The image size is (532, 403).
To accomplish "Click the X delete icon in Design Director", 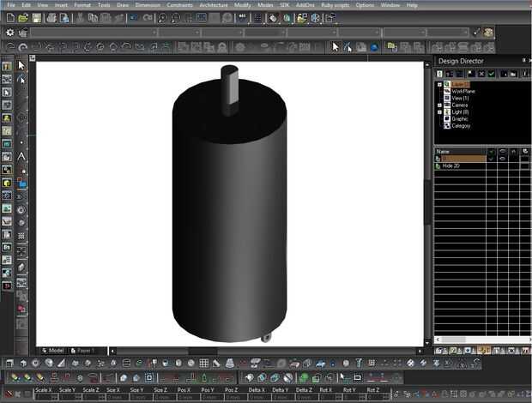I will pos(481,74).
